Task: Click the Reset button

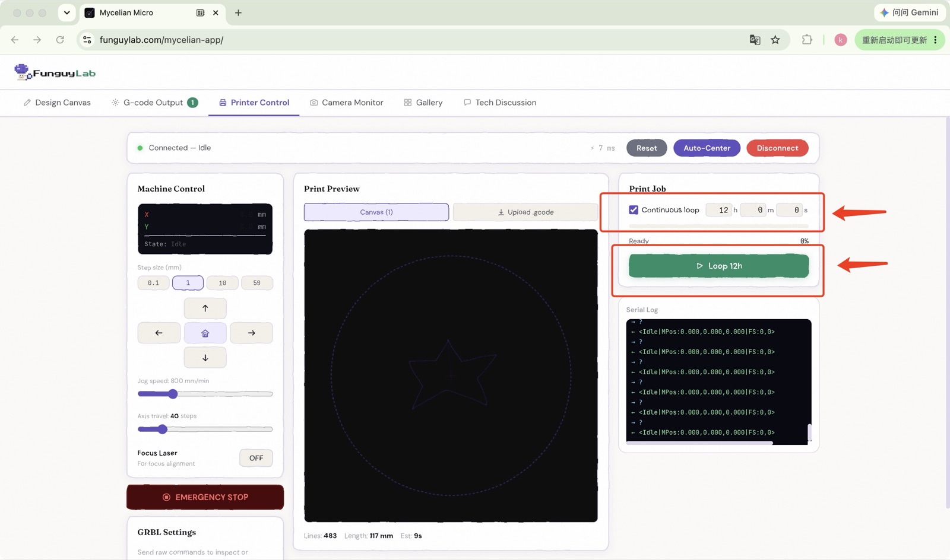Action: pyautogui.click(x=647, y=148)
